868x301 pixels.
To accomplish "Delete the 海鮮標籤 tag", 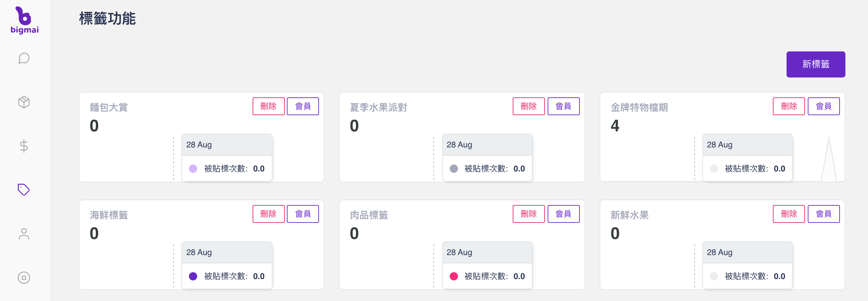I will (x=269, y=214).
